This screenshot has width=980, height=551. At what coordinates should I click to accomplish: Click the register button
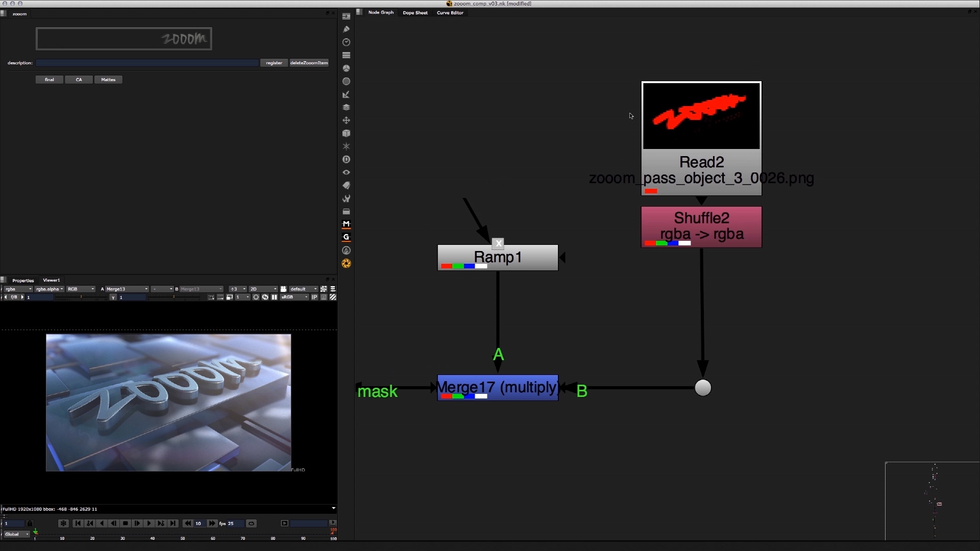(274, 63)
